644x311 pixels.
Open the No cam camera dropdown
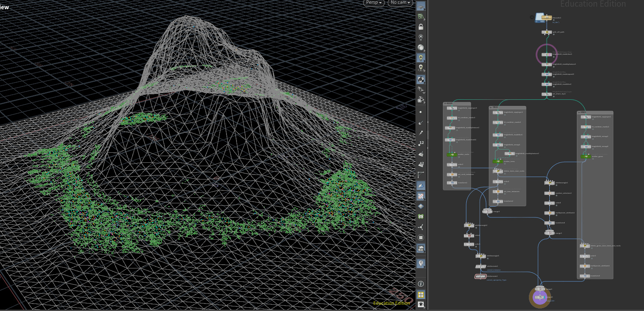(399, 3)
